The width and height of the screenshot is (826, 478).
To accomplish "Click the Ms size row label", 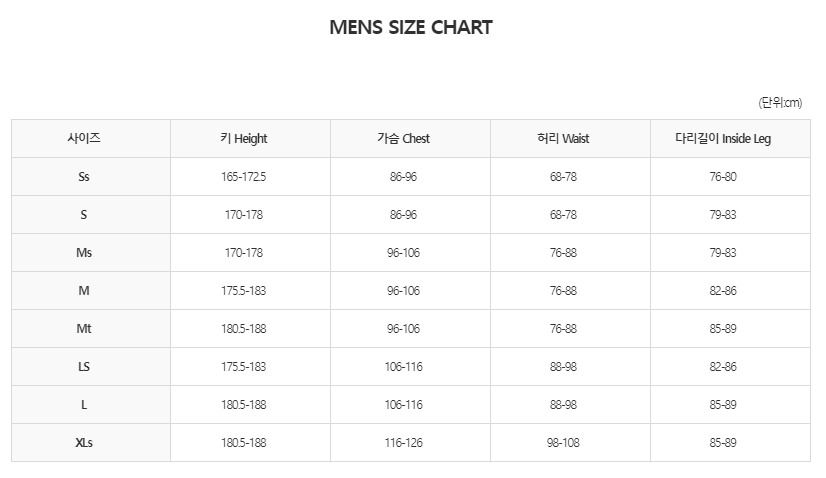I will point(84,253).
